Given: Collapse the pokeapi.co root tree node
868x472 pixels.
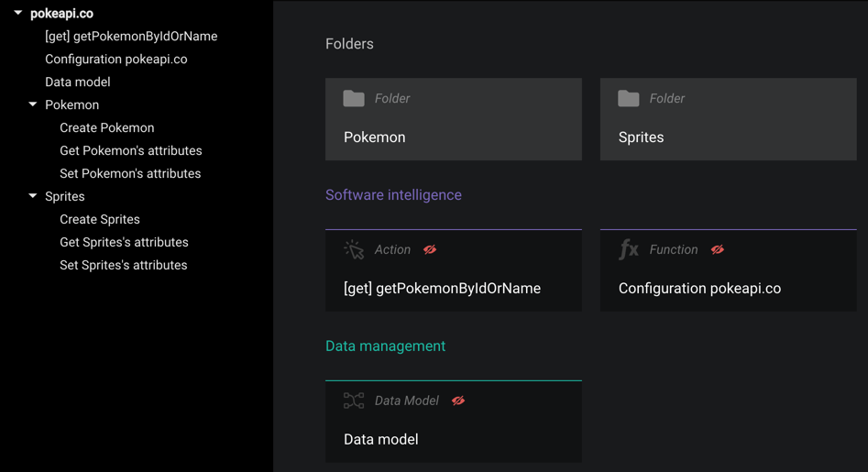Looking at the screenshot, I should coord(18,14).
